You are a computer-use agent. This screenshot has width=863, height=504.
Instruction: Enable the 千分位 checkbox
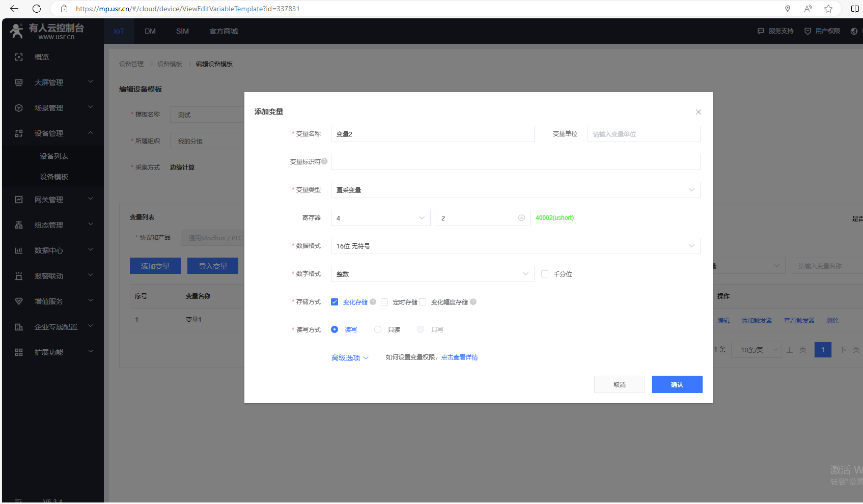coord(545,274)
